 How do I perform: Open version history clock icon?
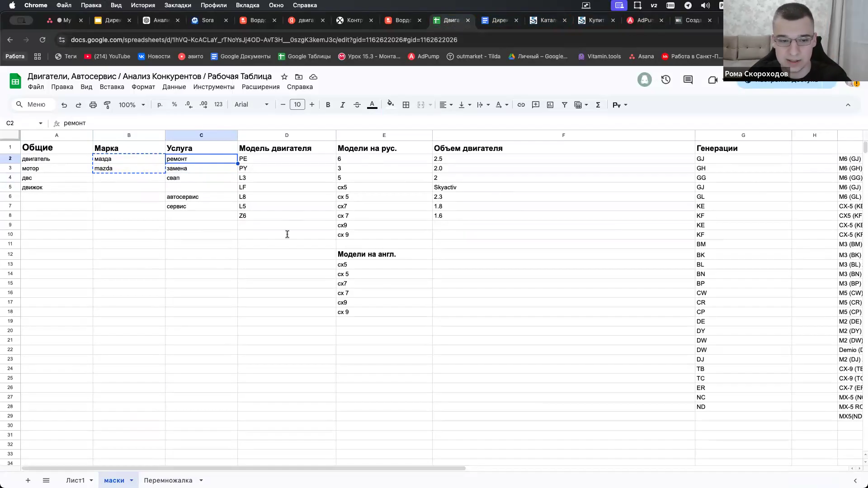click(x=665, y=80)
